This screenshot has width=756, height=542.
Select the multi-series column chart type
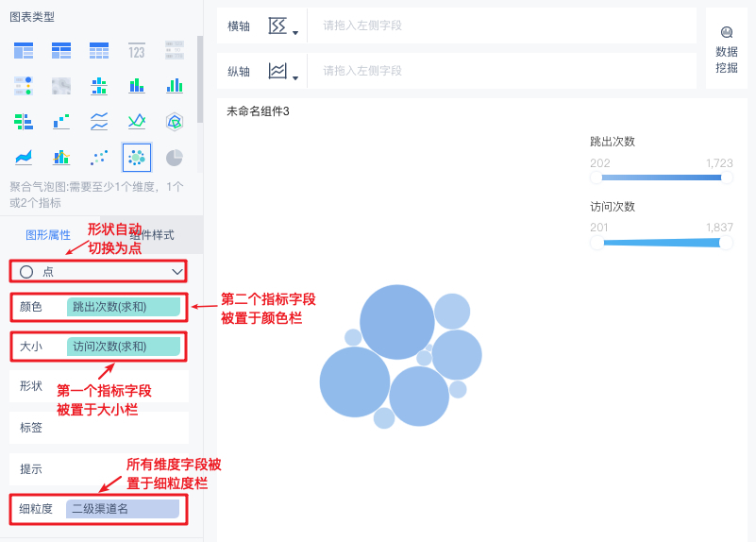174,85
